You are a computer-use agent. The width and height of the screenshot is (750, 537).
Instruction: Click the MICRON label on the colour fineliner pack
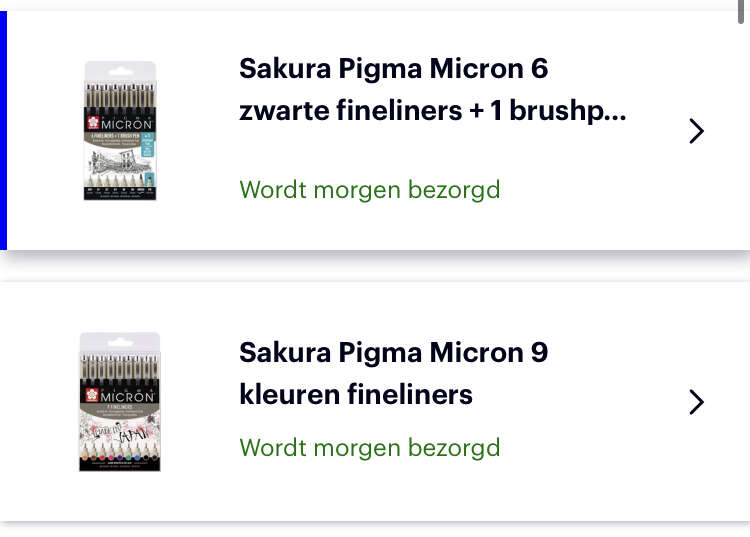(127, 397)
